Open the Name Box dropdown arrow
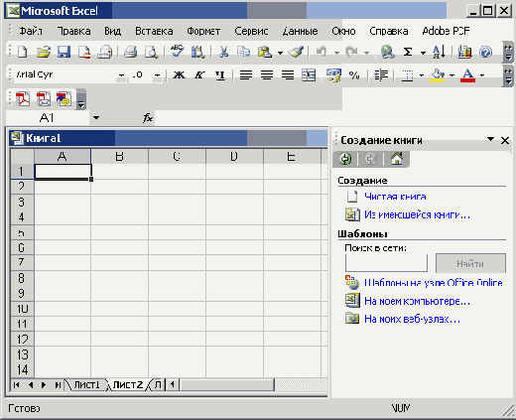Image resolution: width=516 pixels, height=420 pixels. (x=96, y=117)
